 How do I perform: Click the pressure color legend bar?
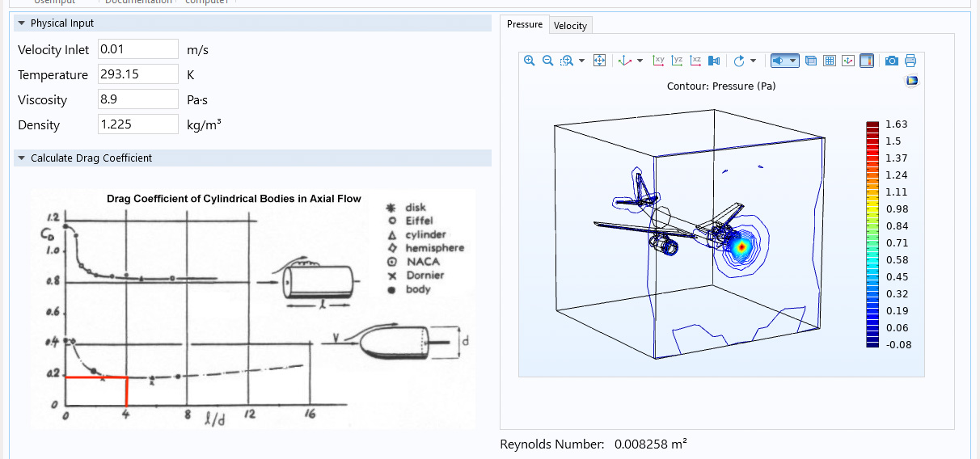coord(872,234)
